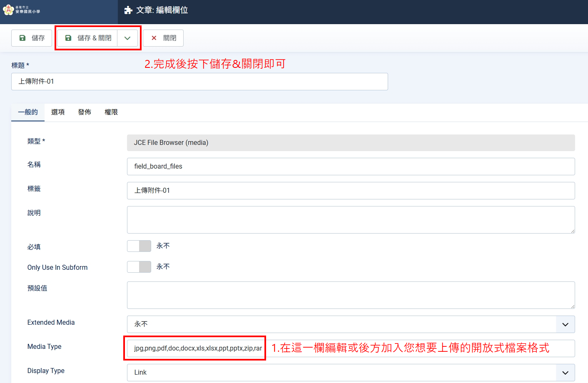Image resolution: width=588 pixels, height=383 pixels.
Task: Switch to the 發佈 tab
Action: [x=85, y=112]
